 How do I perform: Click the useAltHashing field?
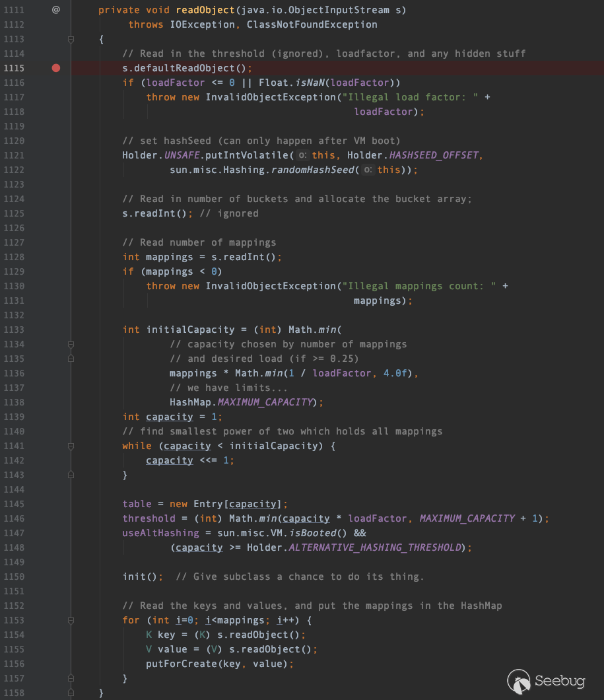(160, 533)
